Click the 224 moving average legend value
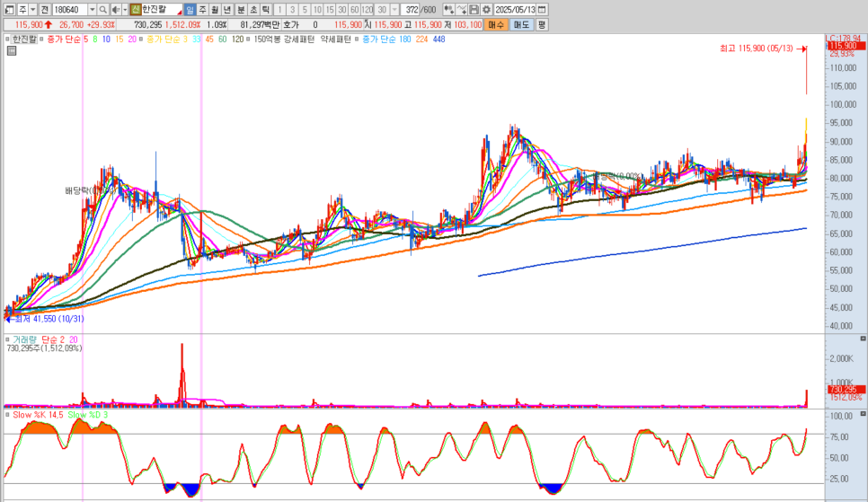Screen dimensions: 868x502 [421, 40]
